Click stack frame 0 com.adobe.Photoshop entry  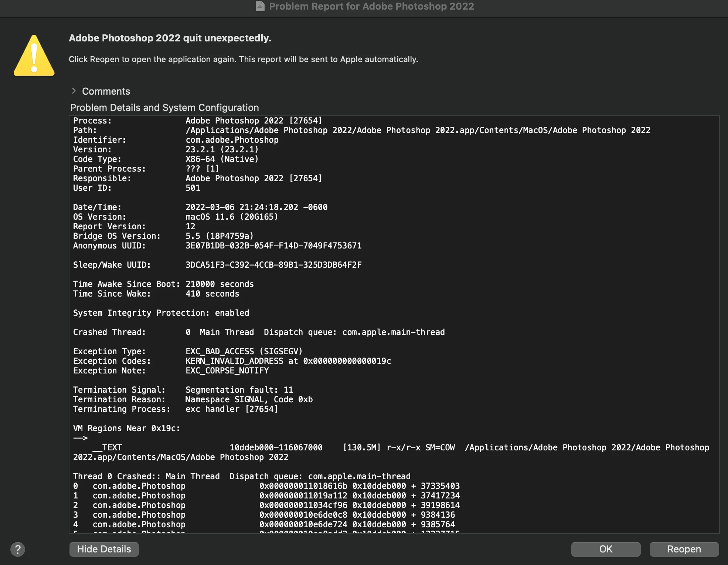pyautogui.click(x=139, y=486)
